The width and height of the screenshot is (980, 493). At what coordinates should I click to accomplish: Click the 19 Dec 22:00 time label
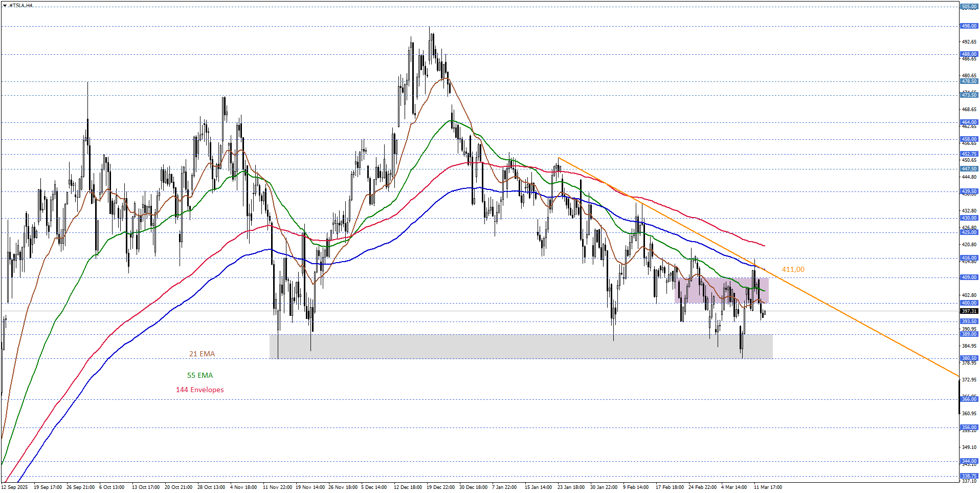[x=440, y=487]
